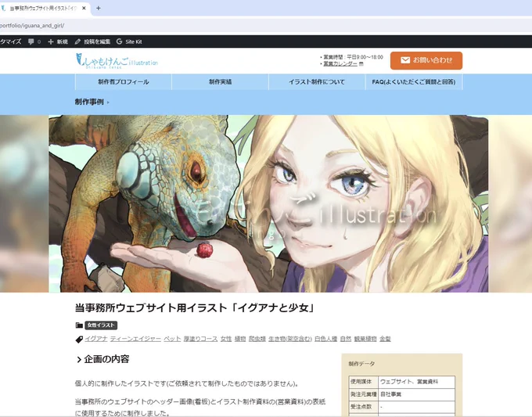The width and height of the screenshot is (532, 417).
Task: Open the 金髪 tag link
Action: (x=385, y=339)
